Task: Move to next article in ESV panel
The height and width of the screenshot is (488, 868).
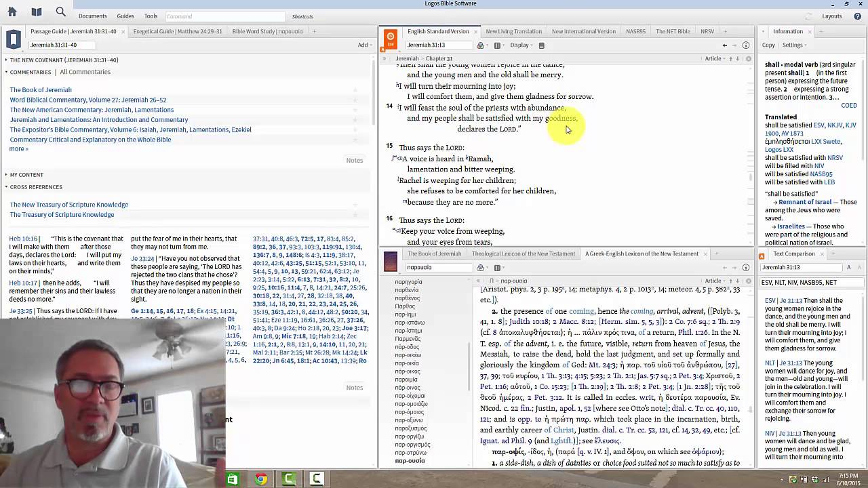Action: tap(738, 59)
